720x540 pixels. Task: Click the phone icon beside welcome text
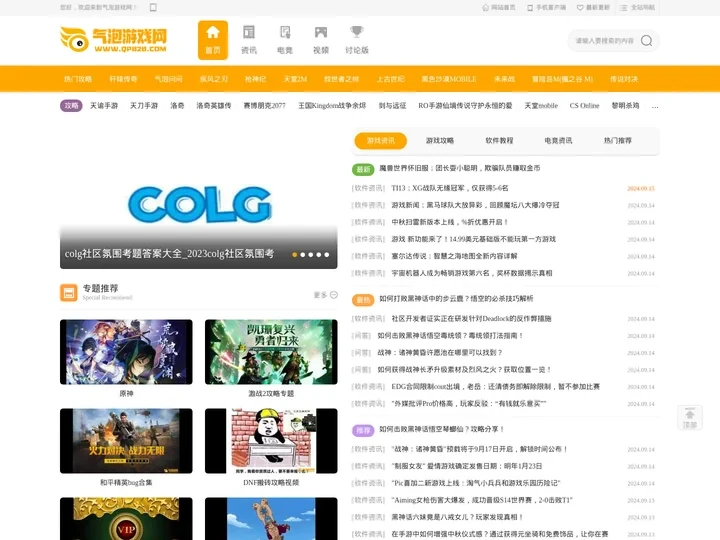tap(153, 7)
